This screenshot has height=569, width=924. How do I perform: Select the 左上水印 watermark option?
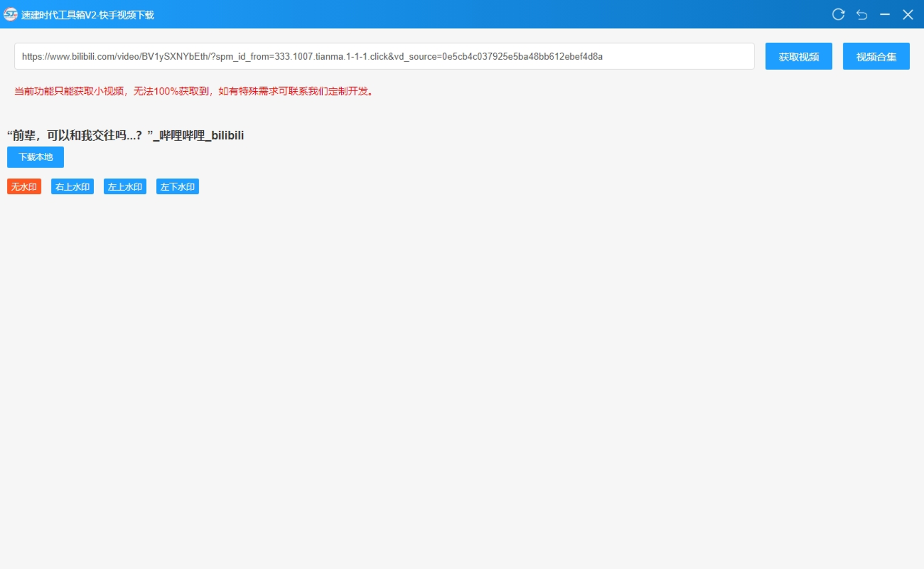[x=125, y=187]
